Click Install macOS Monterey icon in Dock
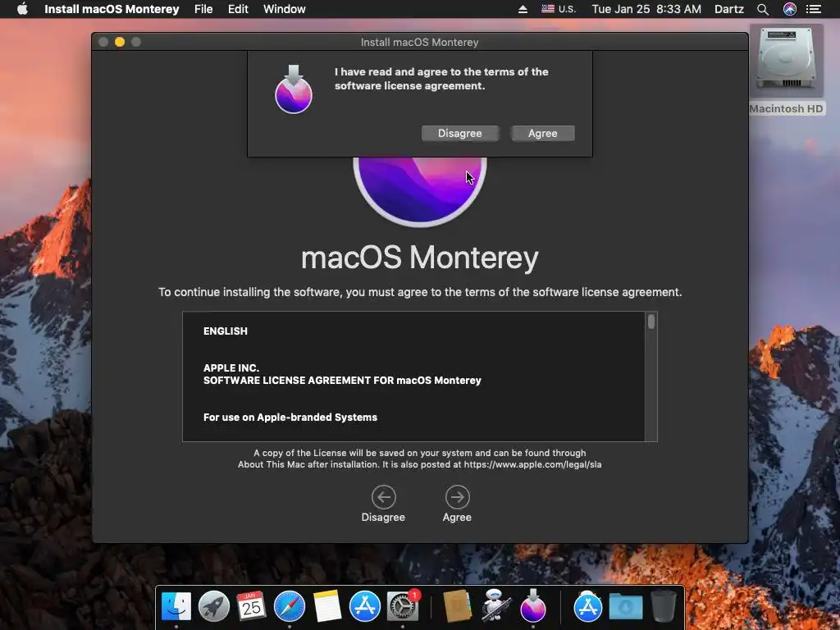The width and height of the screenshot is (840, 630). click(533, 605)
